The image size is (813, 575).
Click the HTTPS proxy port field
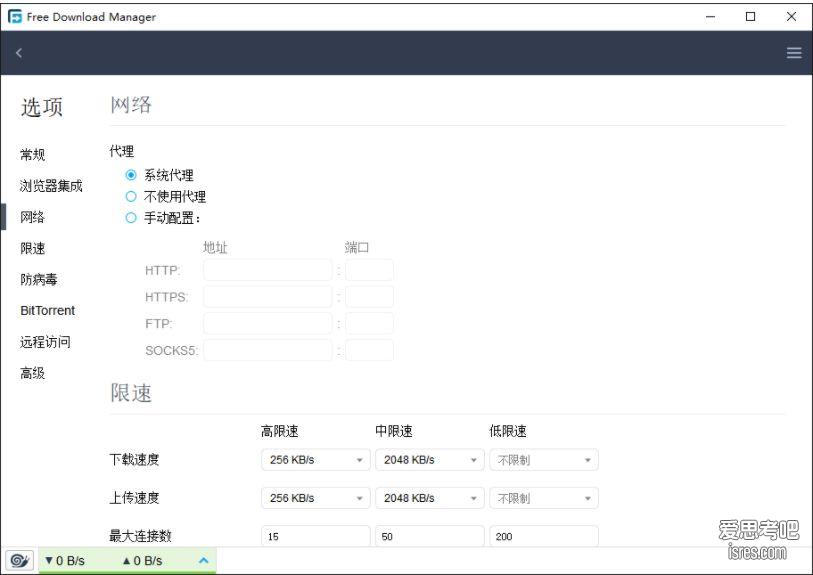click(x=369, y=297)
